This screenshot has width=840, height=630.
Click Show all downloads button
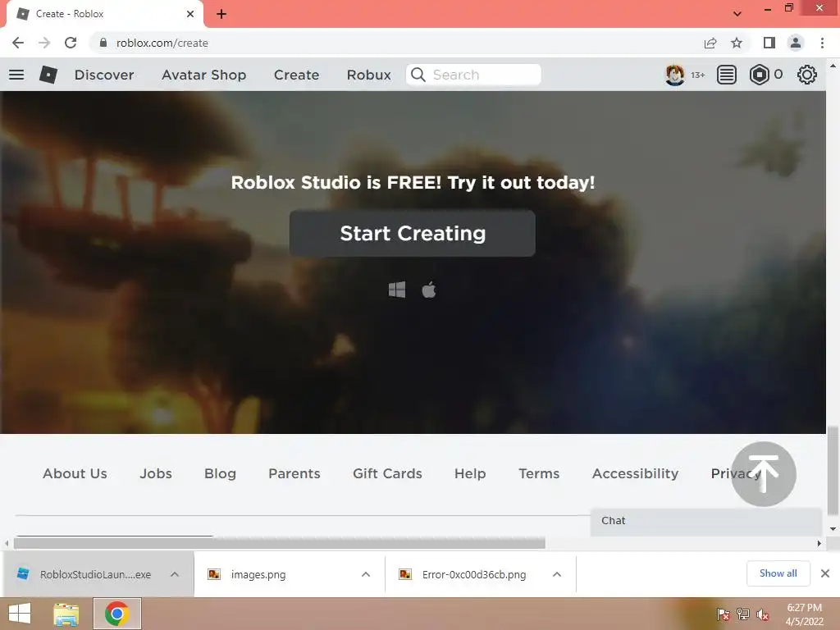[778, 573]
